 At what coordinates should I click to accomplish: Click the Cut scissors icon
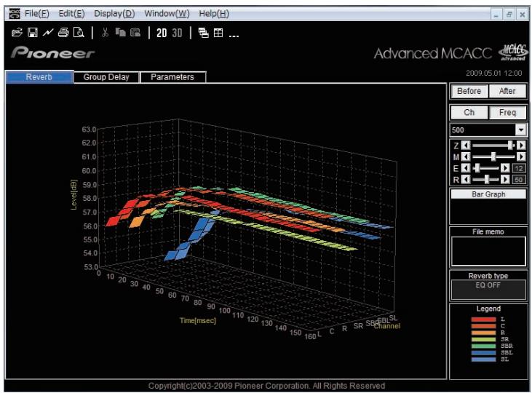click(106, 33)
